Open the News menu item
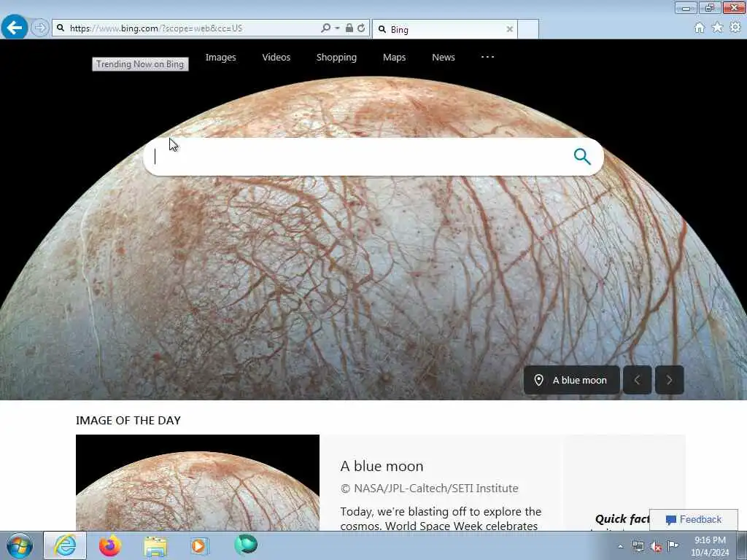The width and height of the screenshot is (747, 560). click(444, 57)
